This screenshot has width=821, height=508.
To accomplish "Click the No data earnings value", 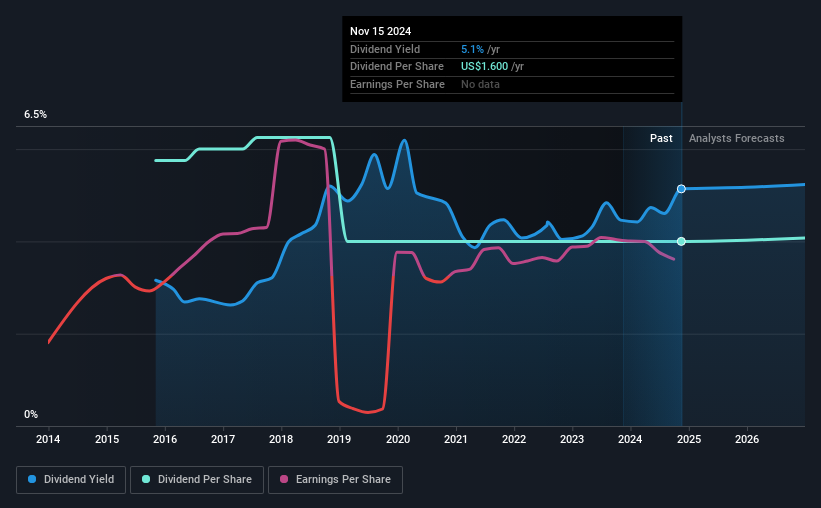I will tap(480, 84).
